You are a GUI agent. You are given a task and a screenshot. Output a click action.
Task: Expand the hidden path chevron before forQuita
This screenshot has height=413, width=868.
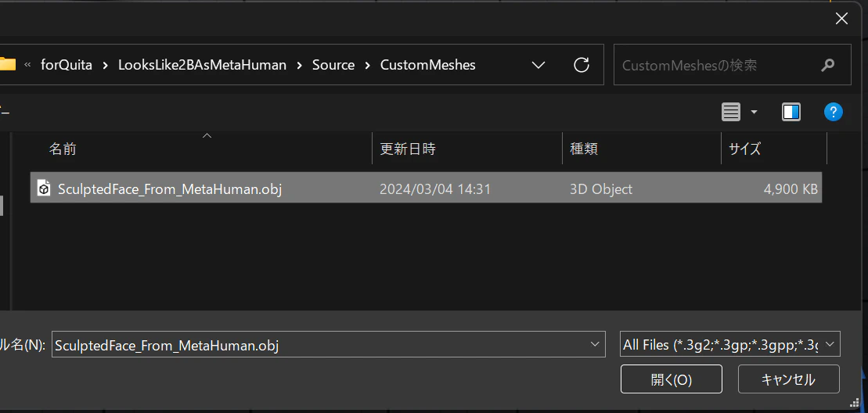pos(27,65)
